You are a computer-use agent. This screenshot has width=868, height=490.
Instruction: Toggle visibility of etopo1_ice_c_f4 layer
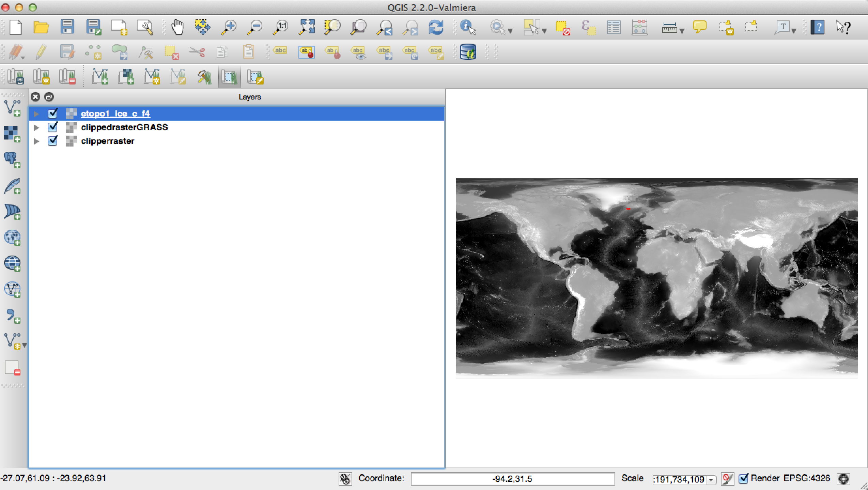[53, 113]
